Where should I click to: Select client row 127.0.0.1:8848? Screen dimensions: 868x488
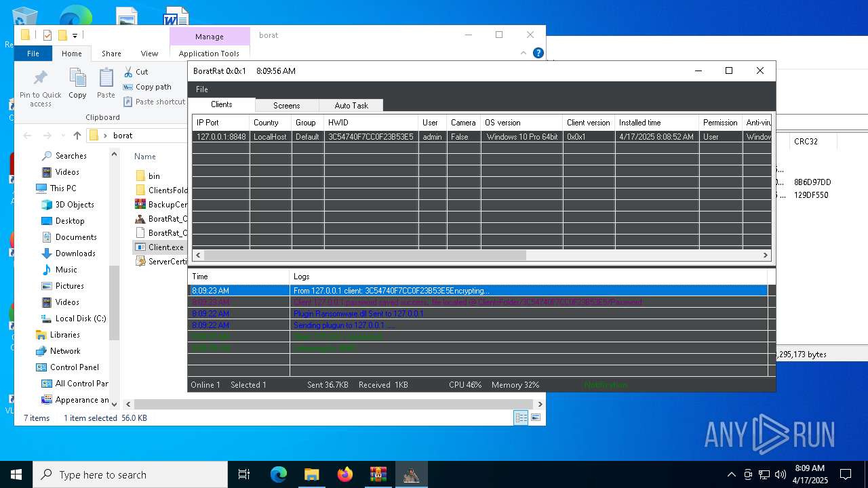click(x=481, y=137)
